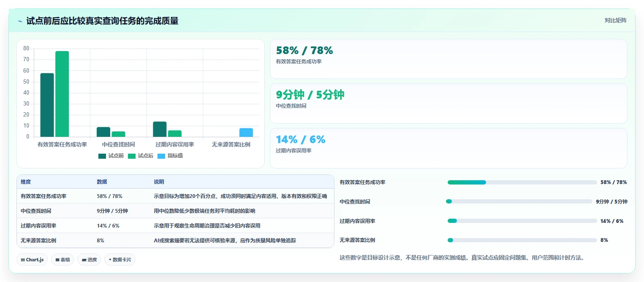Click the 8% value beside the progress bar
This screenshot has width=644, height=282.
pos(604,240)
